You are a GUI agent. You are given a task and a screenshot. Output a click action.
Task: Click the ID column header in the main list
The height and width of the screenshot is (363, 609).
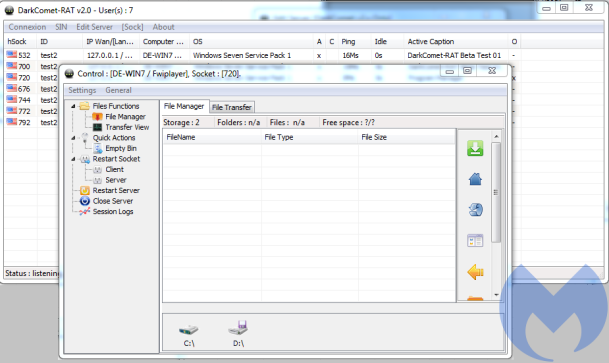[59, 42]
